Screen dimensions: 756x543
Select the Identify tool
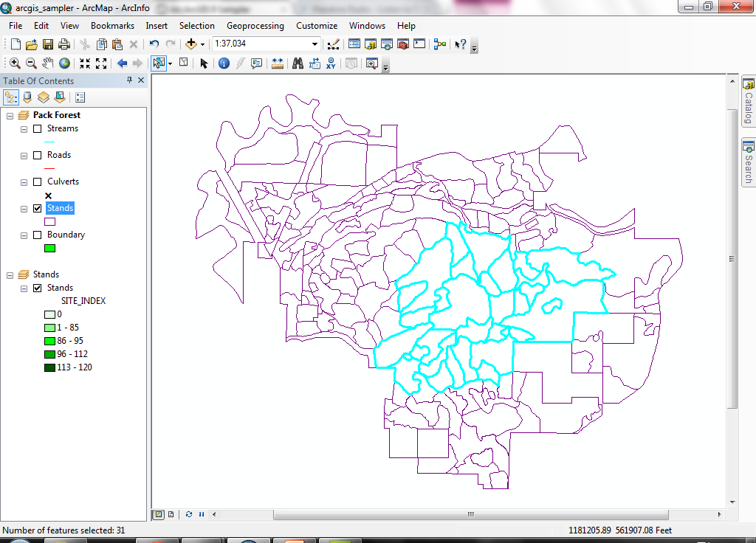tap(223, 63)
